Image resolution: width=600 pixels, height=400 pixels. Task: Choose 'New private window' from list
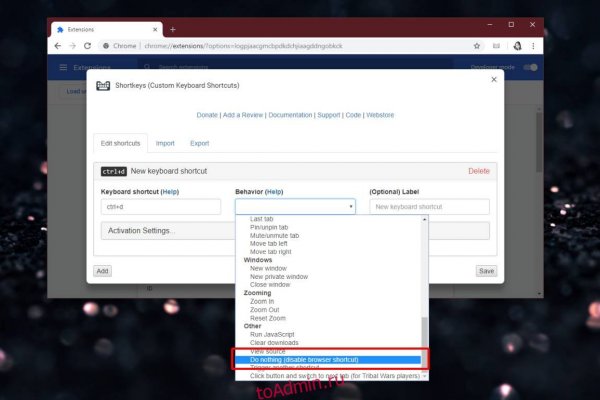279,276
